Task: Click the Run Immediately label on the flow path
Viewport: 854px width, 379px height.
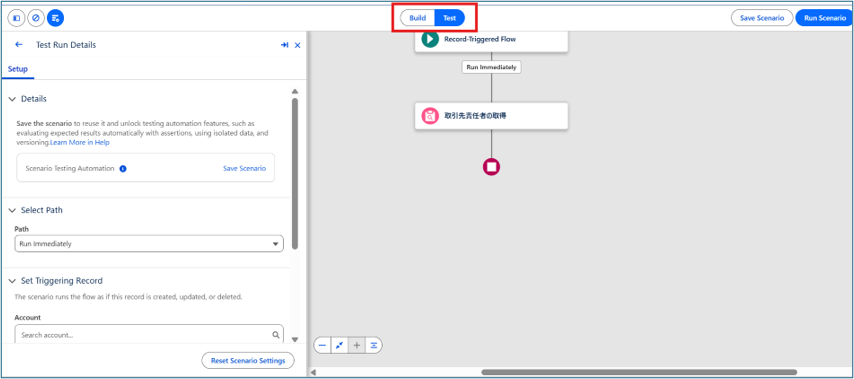Action: (x=491, y=68)
